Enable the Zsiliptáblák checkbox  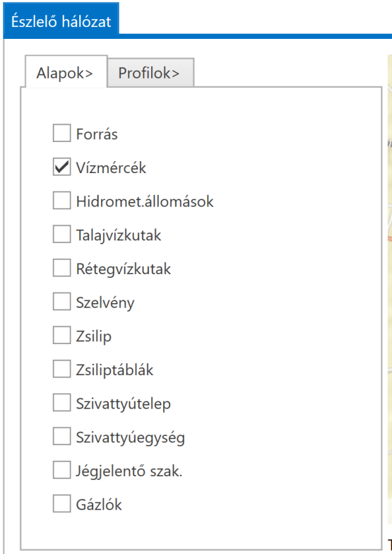tap(62, 369)
